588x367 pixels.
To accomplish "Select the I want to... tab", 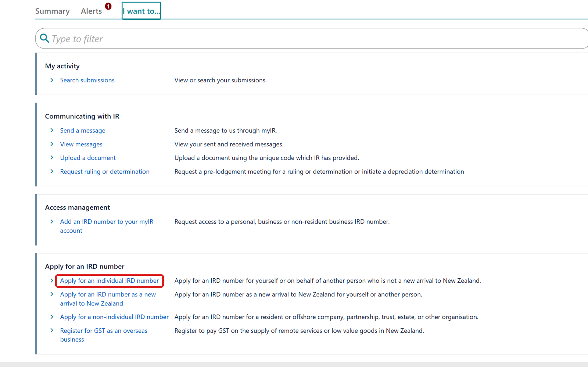I will tap(141, 11).
